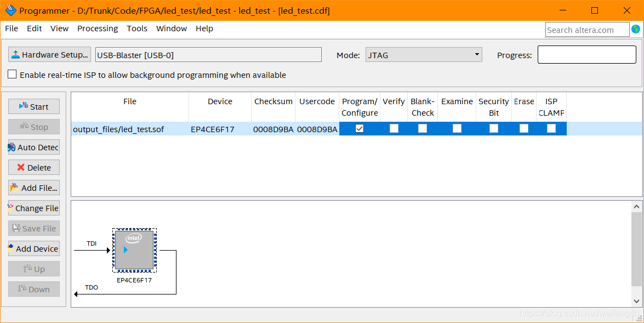644x323 pixels.
Task: Click the EP4CE6F17 label under the chip
Action: coord(134,280)
